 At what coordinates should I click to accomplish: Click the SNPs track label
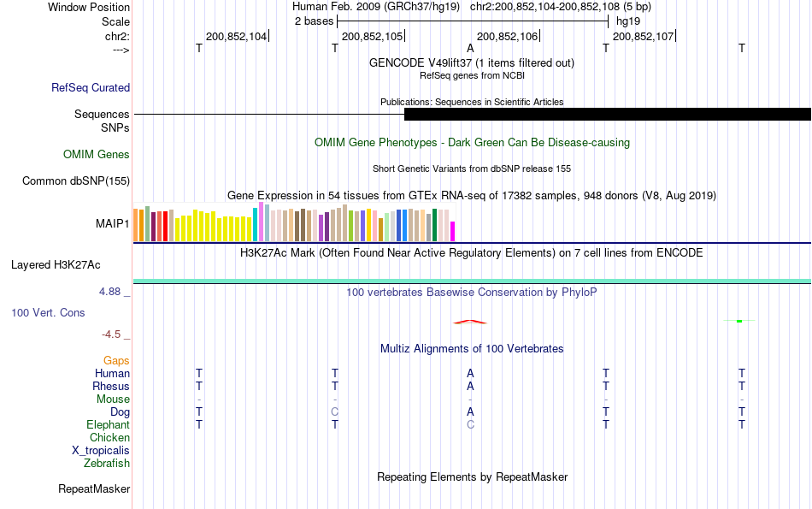point(115,127)
